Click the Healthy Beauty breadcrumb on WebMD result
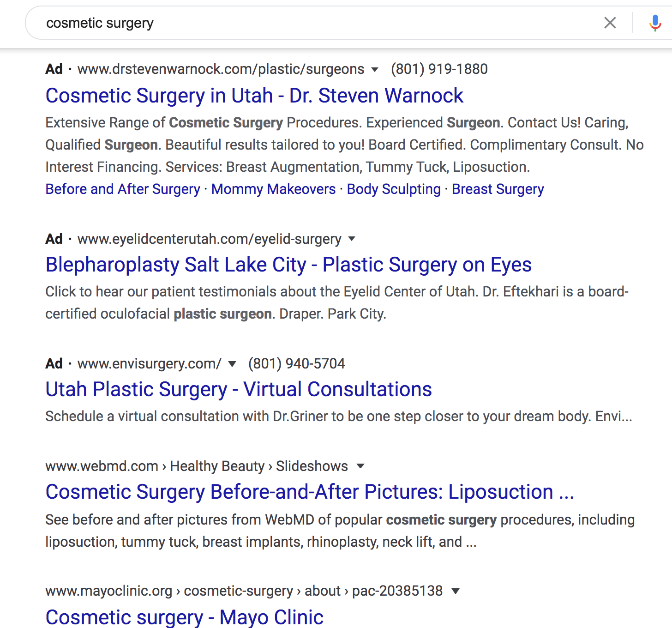The image size is (672, 628). (x=217, y=466)
